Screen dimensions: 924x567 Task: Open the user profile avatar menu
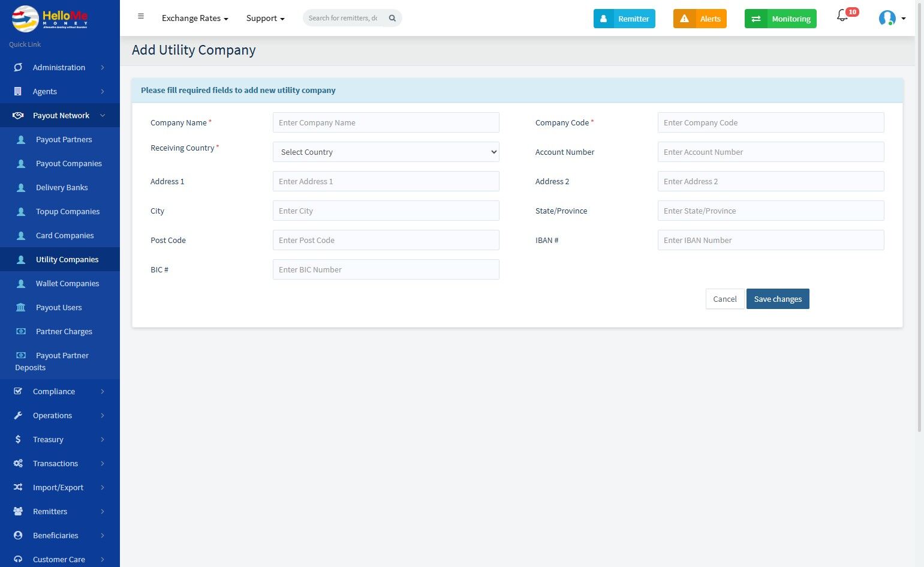tap(892, 18)
